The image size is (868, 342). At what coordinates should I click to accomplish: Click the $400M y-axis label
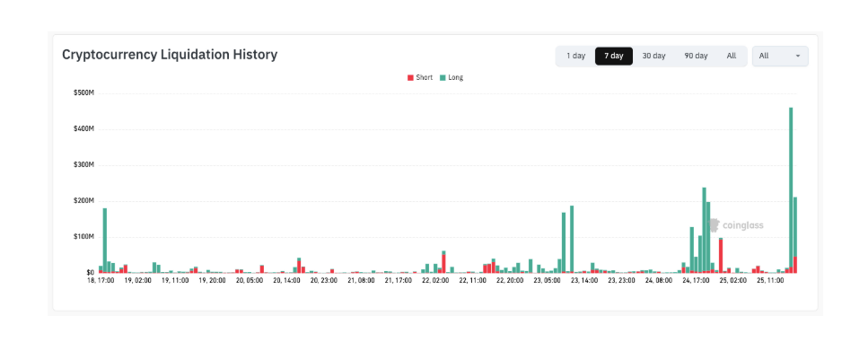coord(84,129)
